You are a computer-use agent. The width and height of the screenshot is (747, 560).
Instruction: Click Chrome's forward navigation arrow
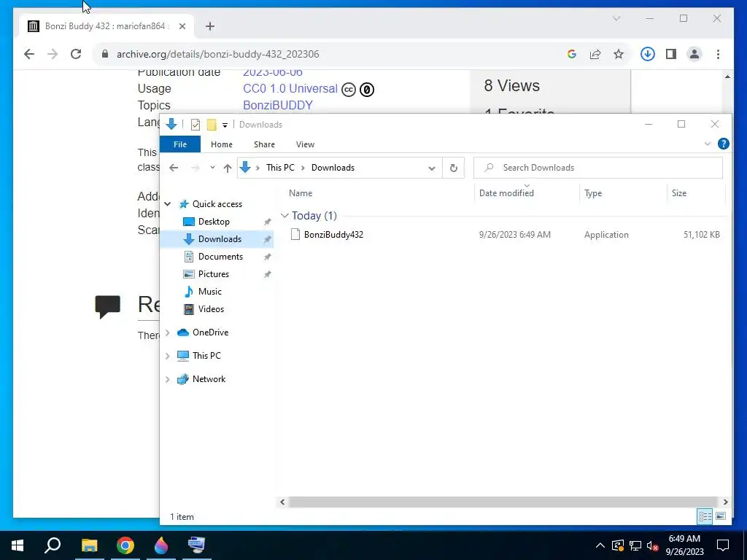pos(53,54)
